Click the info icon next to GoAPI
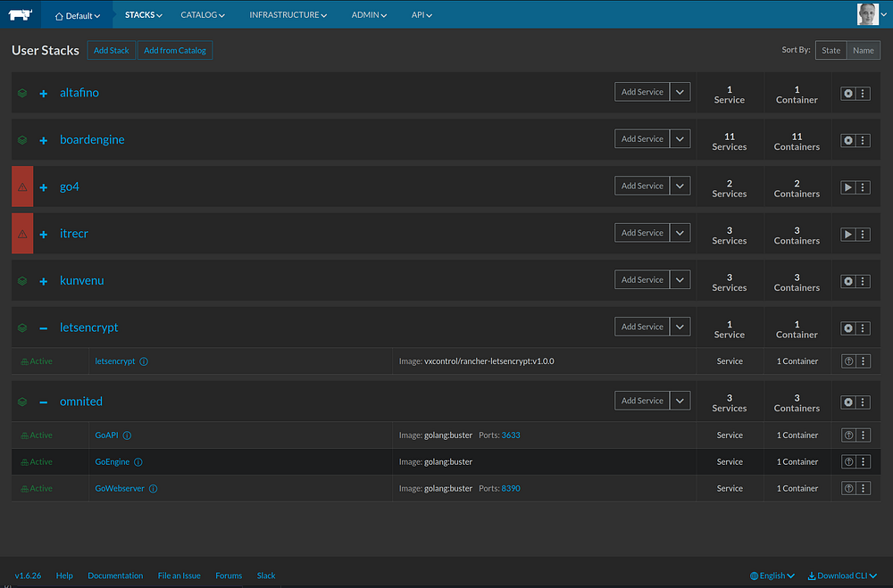Image resolution: width=893 pixels, height=588 pixels. point(127,435)
